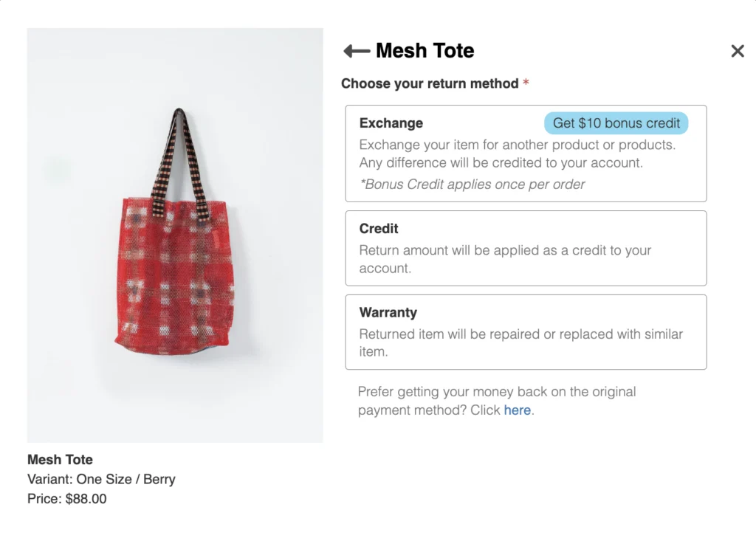
Task: Click 'Returned item will be repaired' description
Action: pyautogui.click(x=520, y=342)
